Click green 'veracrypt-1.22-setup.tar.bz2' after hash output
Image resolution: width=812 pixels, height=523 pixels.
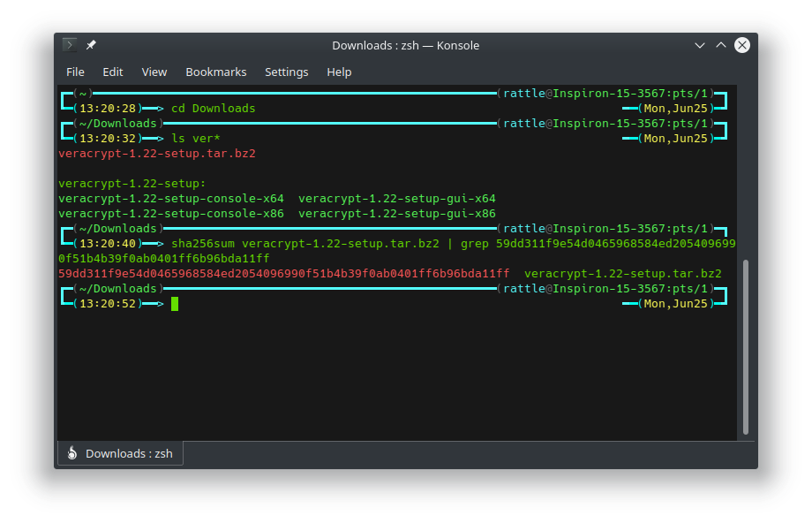point(623,274)
